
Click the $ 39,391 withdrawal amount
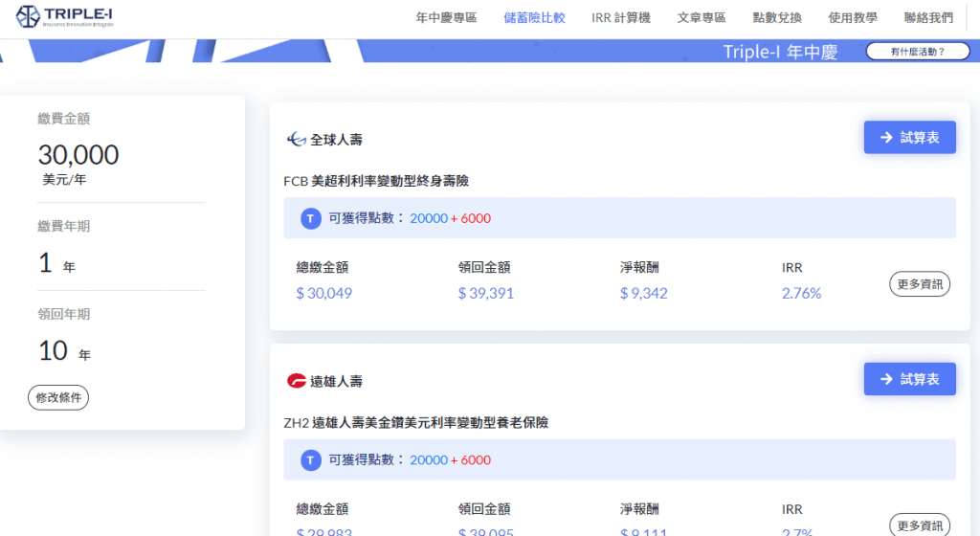pos(485,294)
